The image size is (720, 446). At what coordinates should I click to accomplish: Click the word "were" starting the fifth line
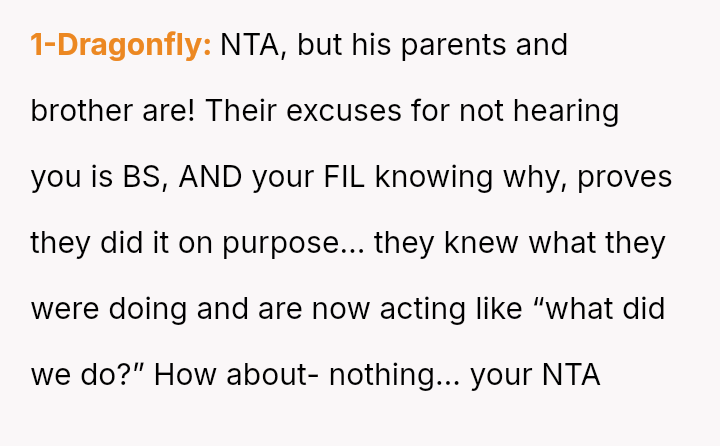pos(65,311)
